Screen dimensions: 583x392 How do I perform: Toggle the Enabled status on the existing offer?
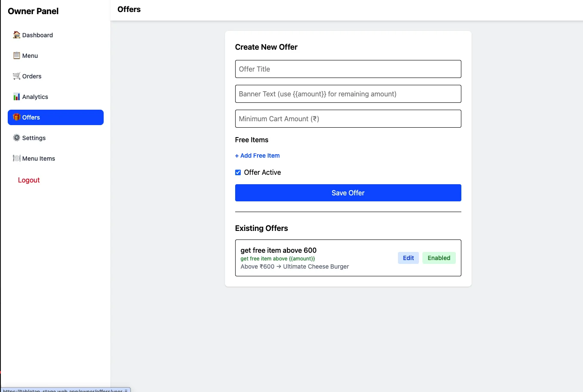439,257
